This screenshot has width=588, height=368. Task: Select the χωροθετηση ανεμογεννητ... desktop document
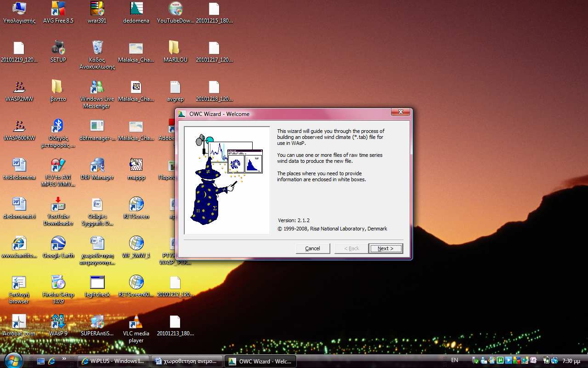(x=97, y=251)
